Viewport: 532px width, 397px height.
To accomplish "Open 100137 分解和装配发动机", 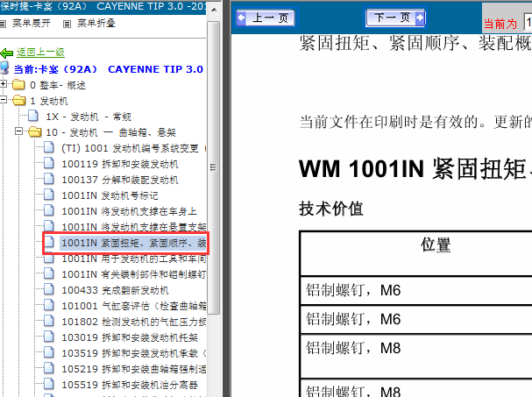I will point(120,180).
